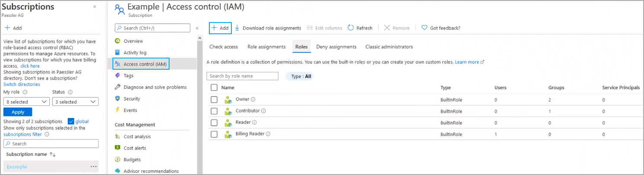Expand the My role dropdown

(x=26, y=102)
